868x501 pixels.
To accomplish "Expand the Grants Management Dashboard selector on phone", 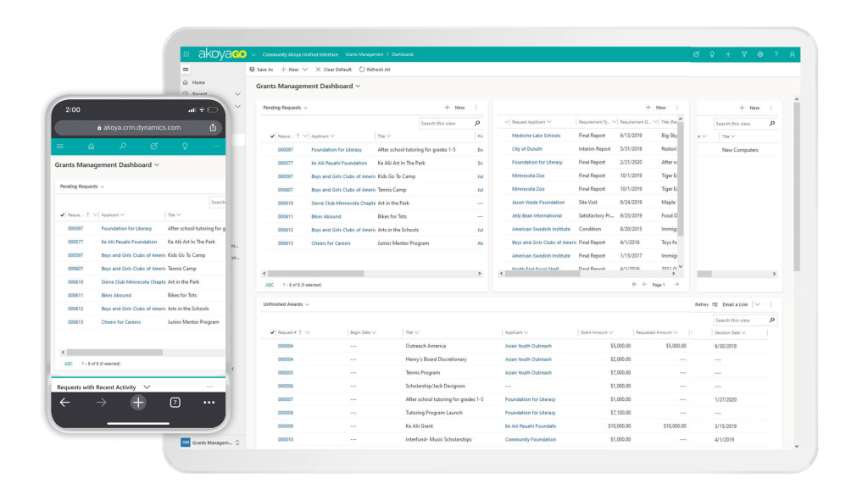I will (x=157, y=165).
